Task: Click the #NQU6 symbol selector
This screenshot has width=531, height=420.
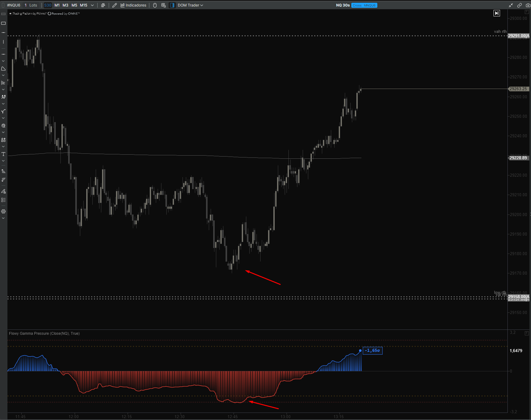Action: tap(14, 5)
